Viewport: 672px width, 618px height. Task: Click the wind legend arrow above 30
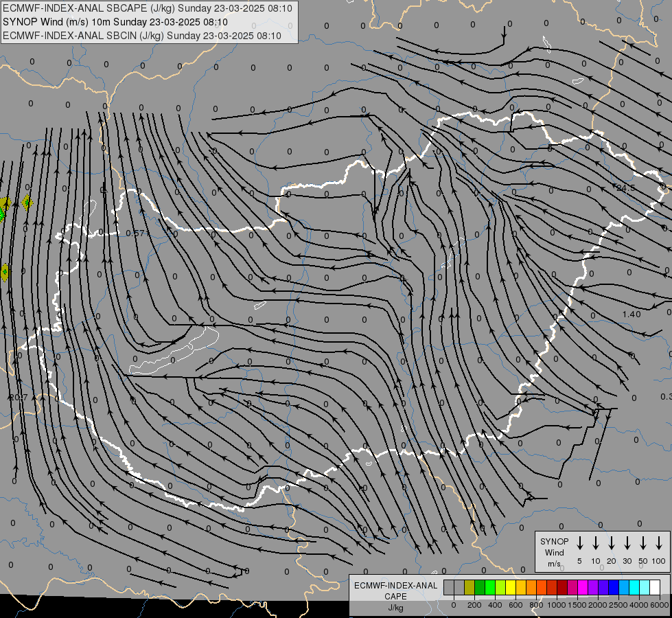(x=627, y=542)
